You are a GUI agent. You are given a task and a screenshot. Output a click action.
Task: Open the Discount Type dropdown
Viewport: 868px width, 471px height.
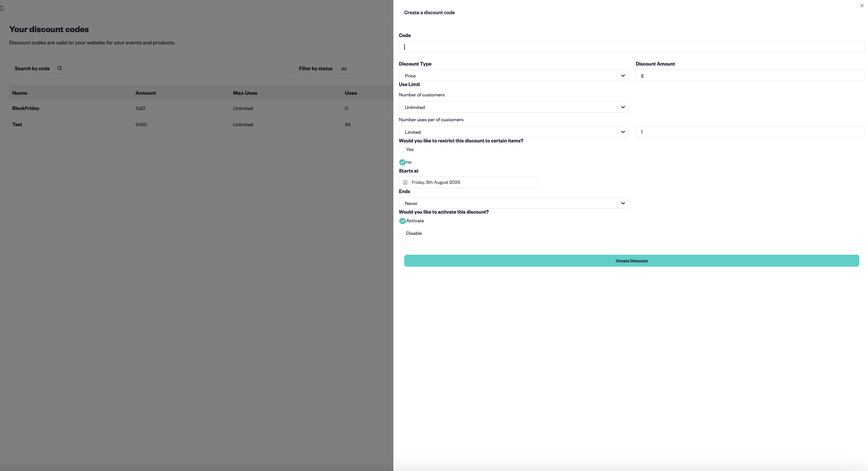513,76
